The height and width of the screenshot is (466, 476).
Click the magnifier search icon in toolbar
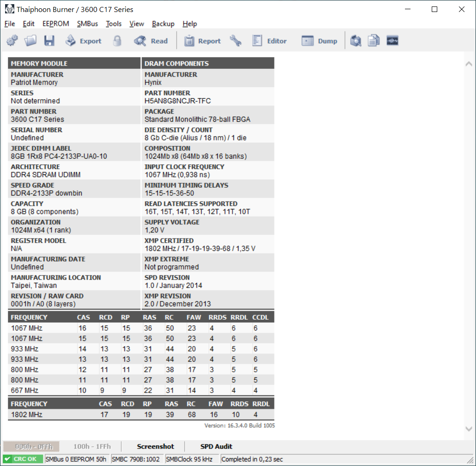tap(356, 41)
